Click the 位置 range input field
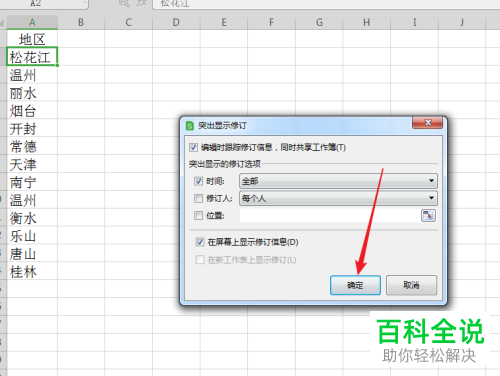 point(330,216)
